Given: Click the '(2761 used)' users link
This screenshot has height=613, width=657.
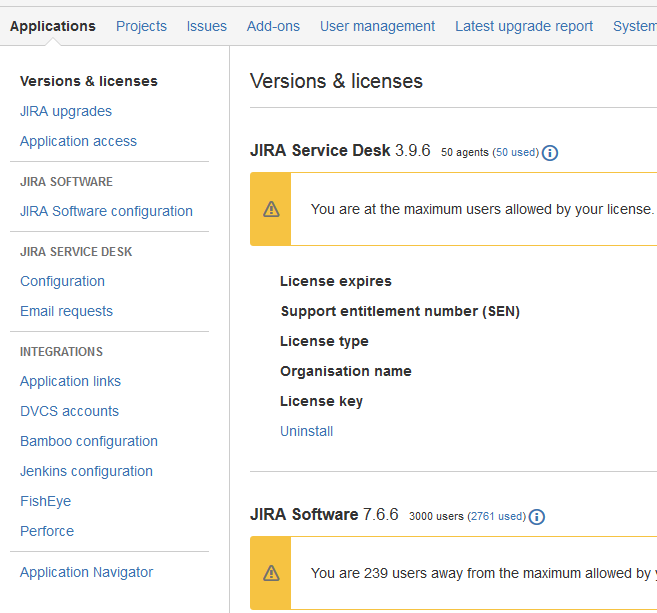Looking at the screenshot, I should 497,516.
